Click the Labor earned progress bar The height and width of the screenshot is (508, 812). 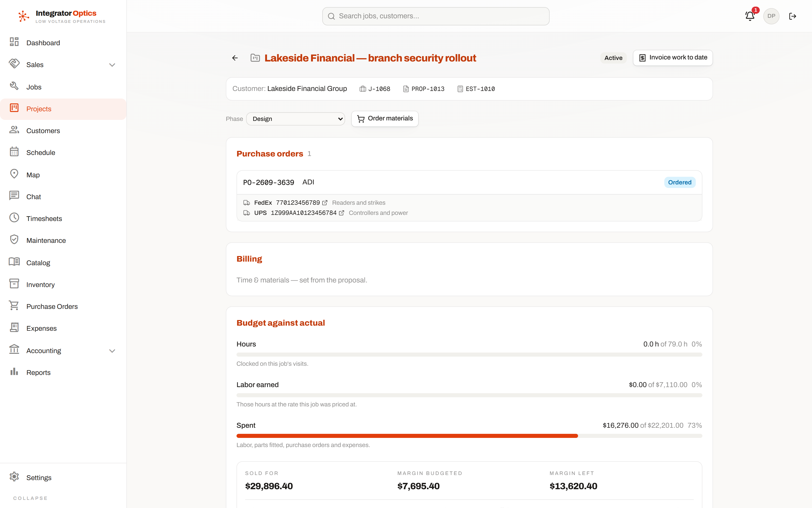pos(469,395)
